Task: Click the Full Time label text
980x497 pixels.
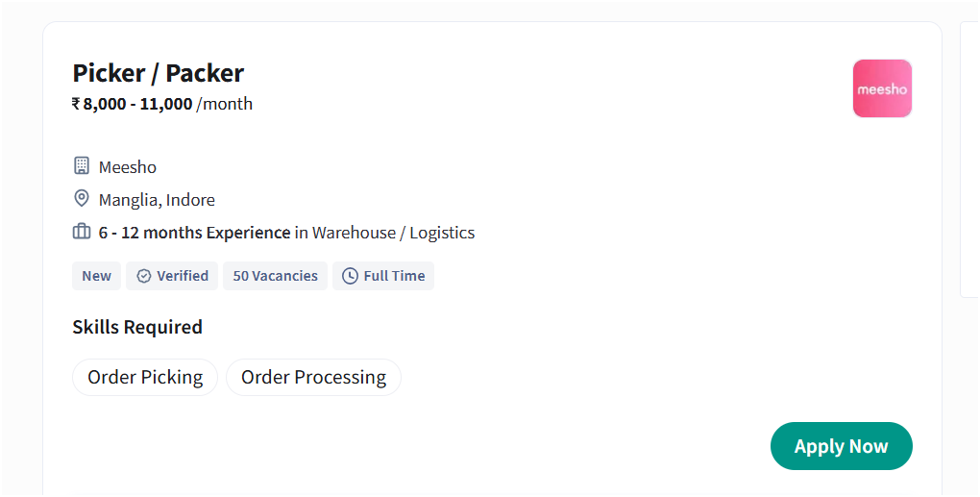Action: (394, 276)
